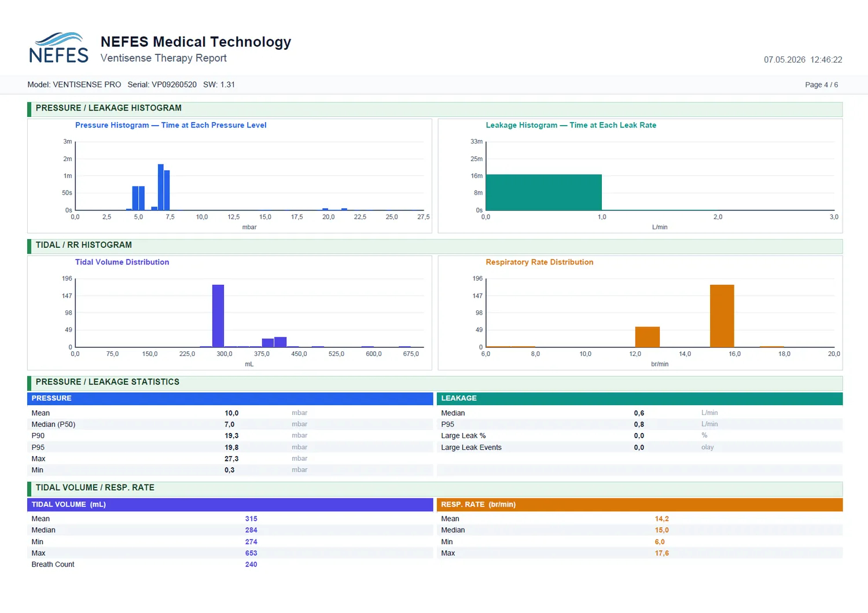This screenshot has height=613, width=868.
Task: Click the 'Median (P50)' row label
Action: click(53, 424)
